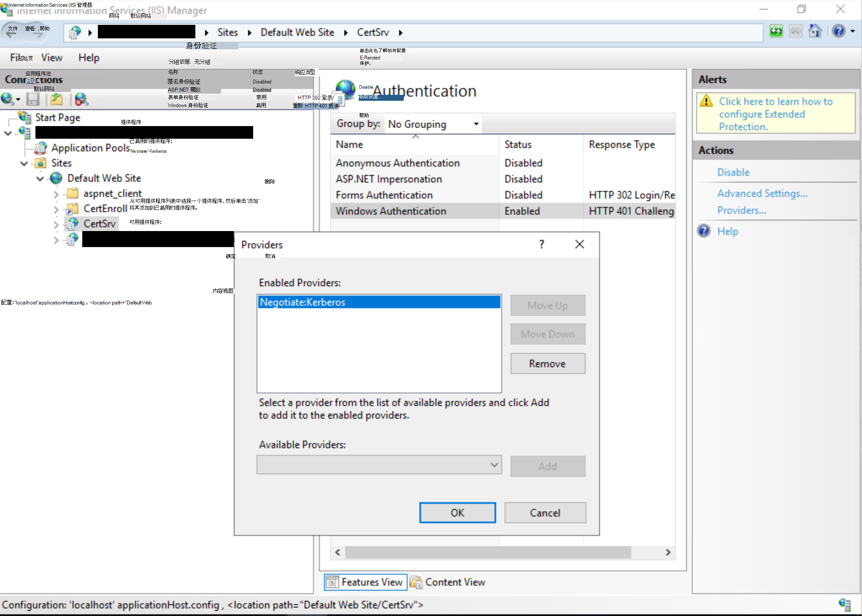Select the Windows Authentication row
The height and width of the screenshot is (616, 862).
point(503,211)
